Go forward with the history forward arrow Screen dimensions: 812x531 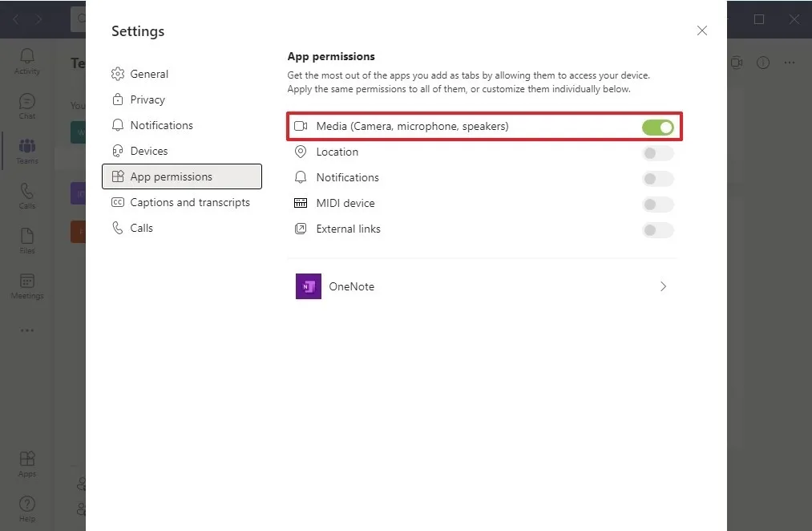click(38, 19)
